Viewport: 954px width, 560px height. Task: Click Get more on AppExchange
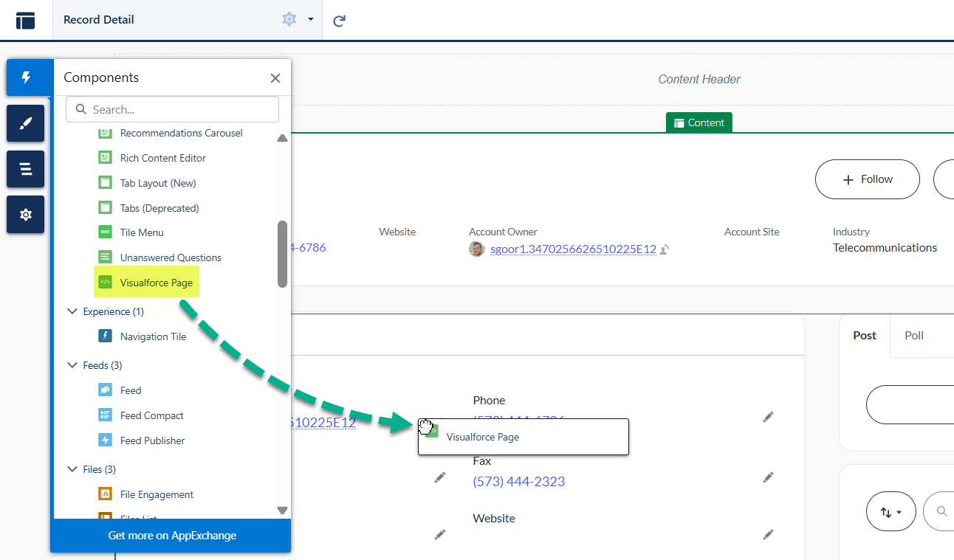coord(172,536)
